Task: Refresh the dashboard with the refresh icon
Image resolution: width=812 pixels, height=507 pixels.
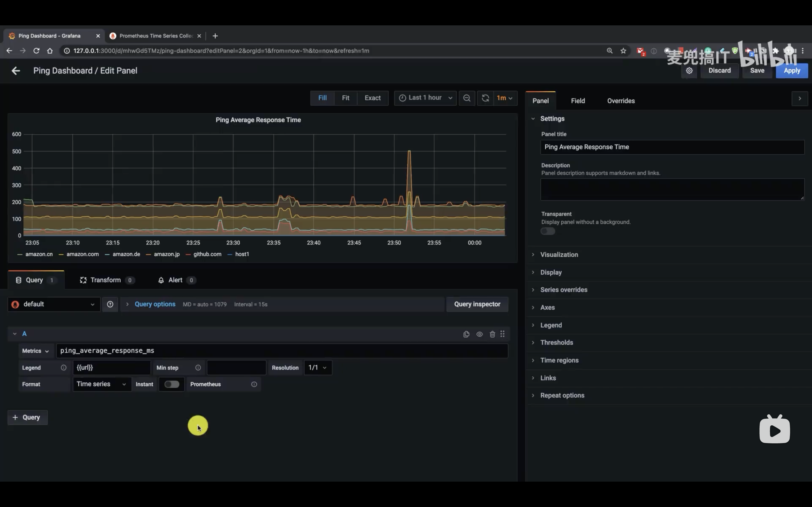Action: pyautogui.click(x=485, y=98)
